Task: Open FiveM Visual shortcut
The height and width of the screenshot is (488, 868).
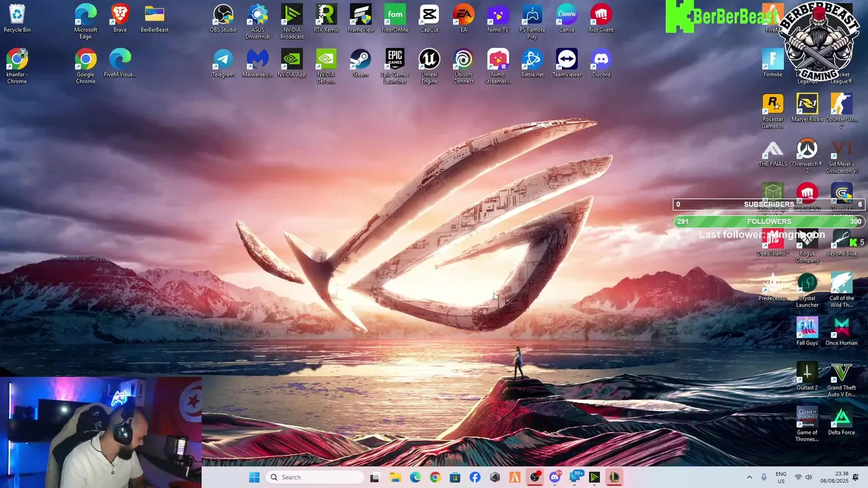Action: [x=120, y=63]
